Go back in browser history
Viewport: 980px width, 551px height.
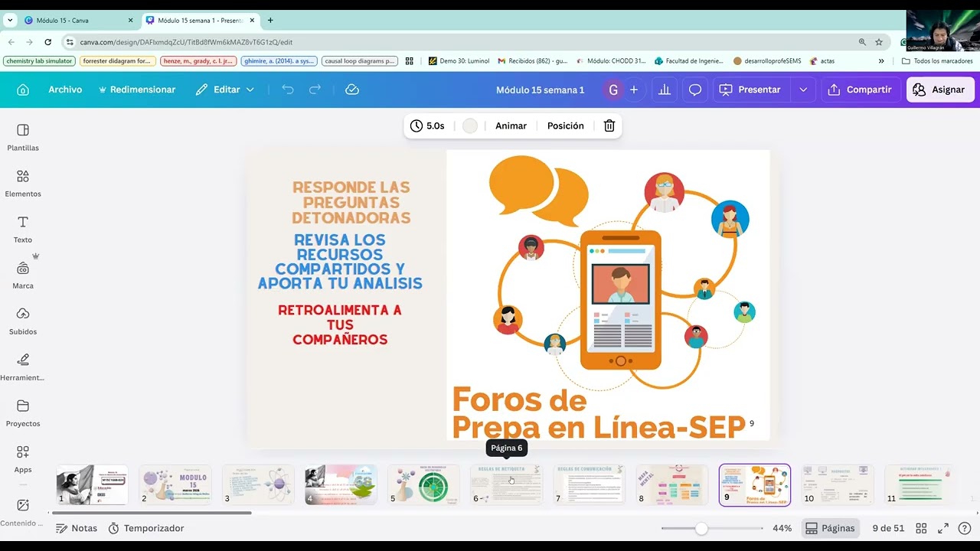pyautogui.click(x=11, y=42)
